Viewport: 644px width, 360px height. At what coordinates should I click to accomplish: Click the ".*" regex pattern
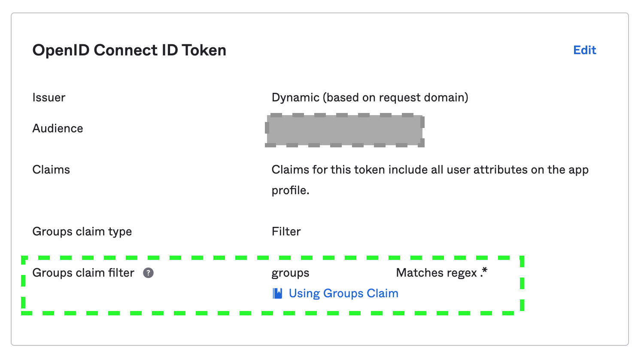click(484, 272)
